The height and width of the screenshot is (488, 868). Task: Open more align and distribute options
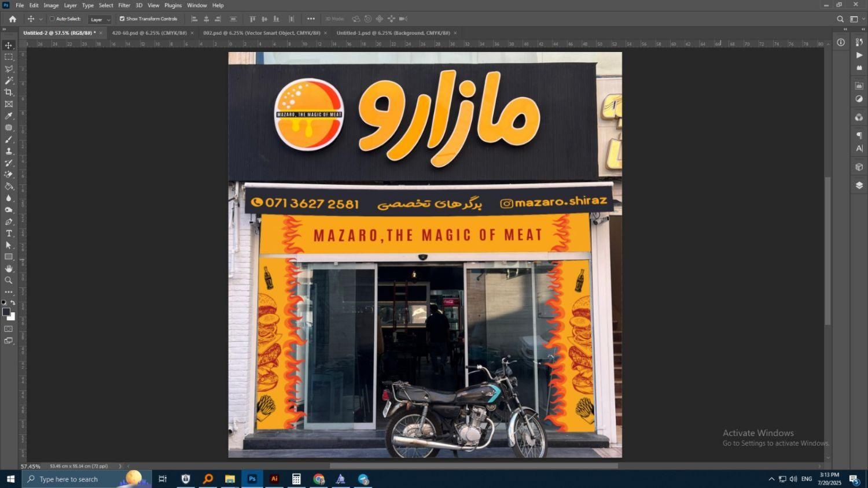(311, 19)
